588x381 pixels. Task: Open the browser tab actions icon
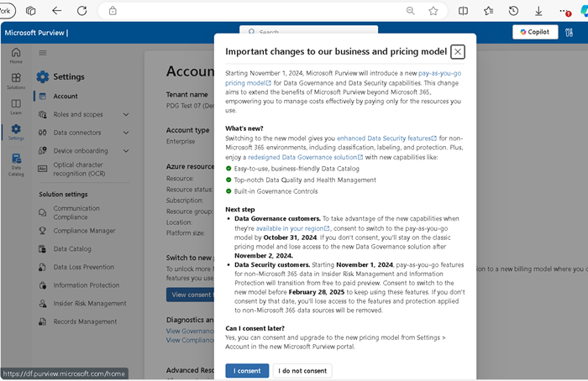coord(31,11)
